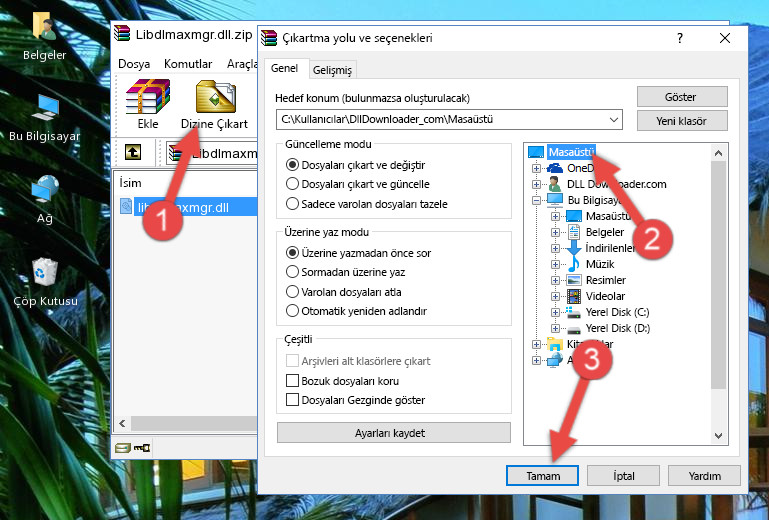Expand Yerel Disk (D:) tree node
769x520 pixels.
click(x=555, y=329)
